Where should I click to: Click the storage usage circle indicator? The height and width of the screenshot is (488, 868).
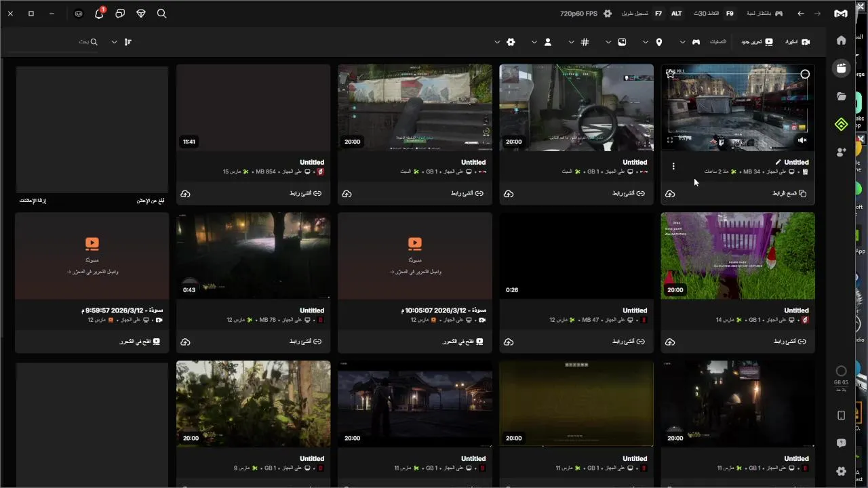tap(841, 371)
